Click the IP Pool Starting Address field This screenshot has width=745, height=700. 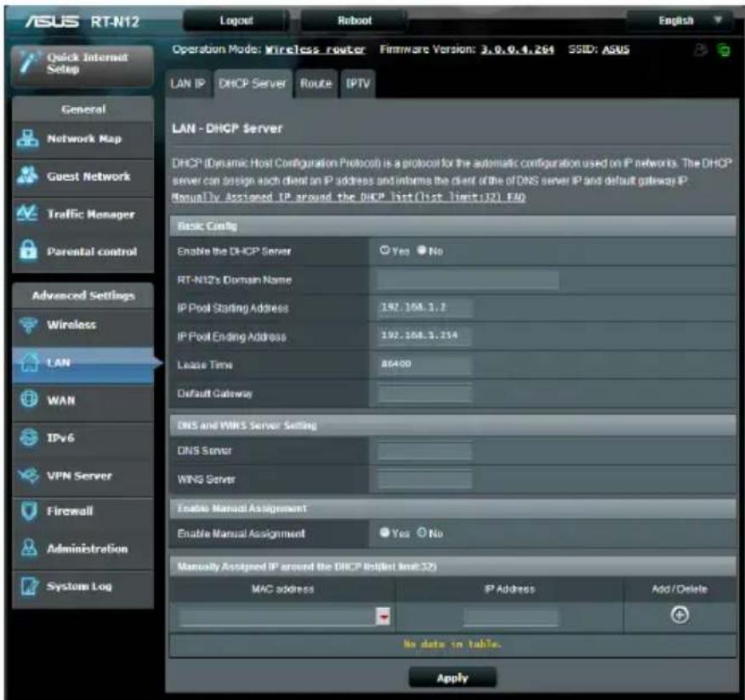click(x=424, y=307)
